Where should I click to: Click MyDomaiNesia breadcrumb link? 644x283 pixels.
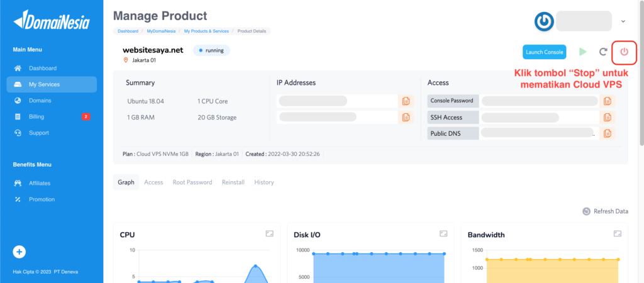161,31
